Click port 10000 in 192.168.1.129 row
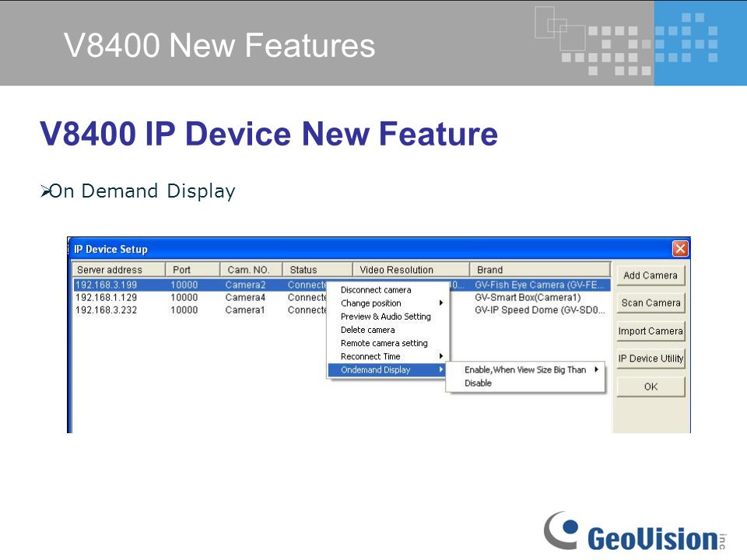The height and width of the screenshot is (560, 747). [184, 298]
